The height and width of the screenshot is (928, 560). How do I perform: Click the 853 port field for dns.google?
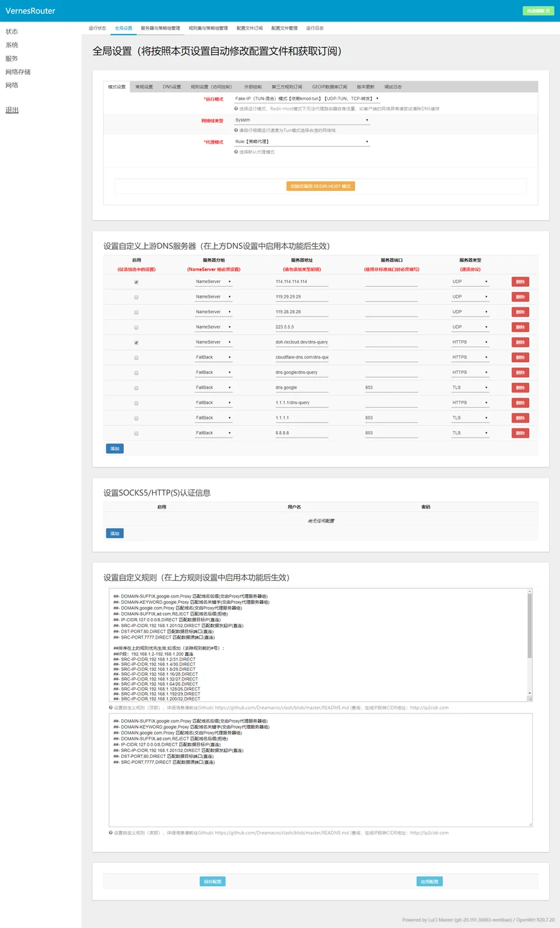[391, 387]
